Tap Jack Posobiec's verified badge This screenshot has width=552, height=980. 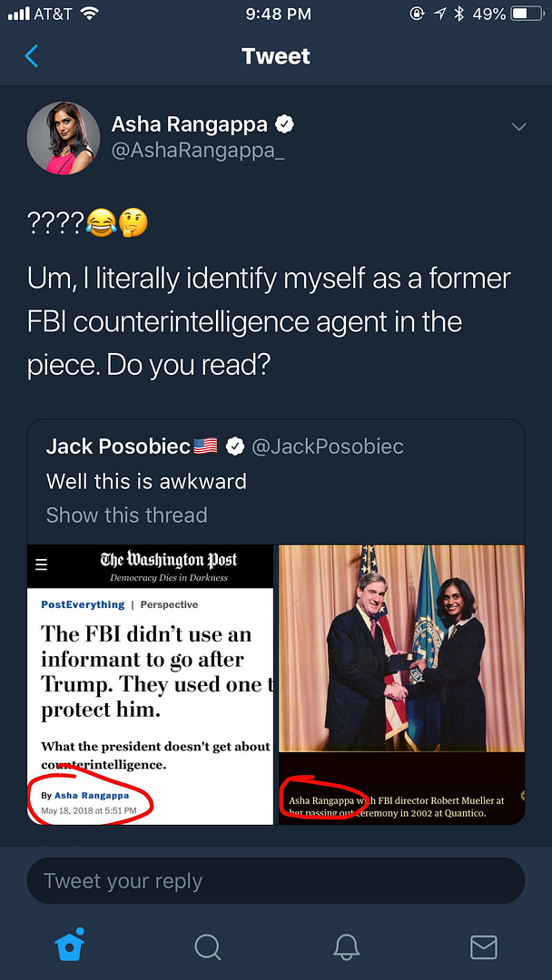pyautogui.click(x=235, y=446)
